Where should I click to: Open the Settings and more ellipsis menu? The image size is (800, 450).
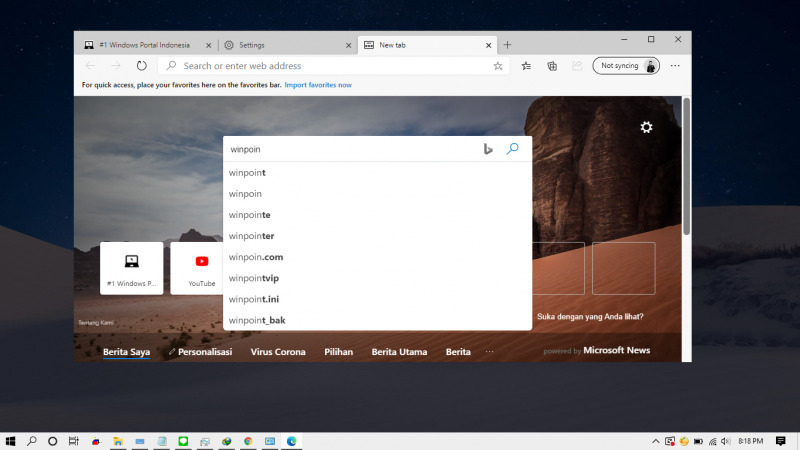coord(675,66)
